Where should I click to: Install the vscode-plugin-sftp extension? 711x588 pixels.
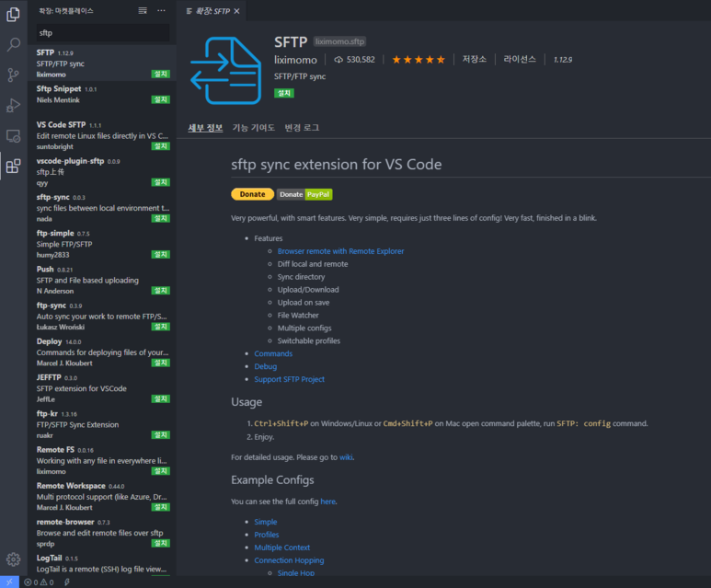click(x=161, y=182)
